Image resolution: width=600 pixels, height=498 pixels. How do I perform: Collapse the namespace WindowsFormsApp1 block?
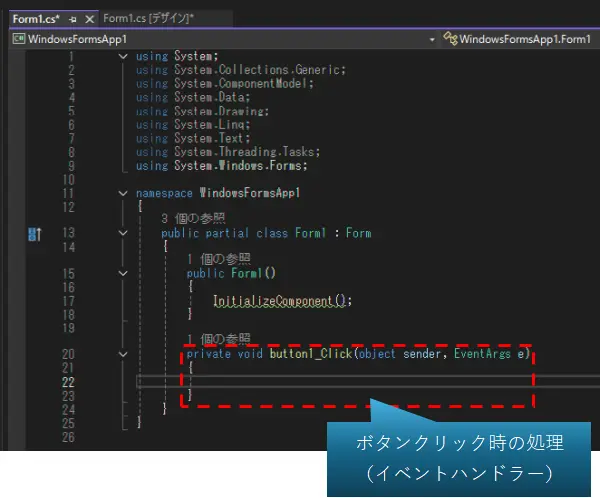(123, 193)
